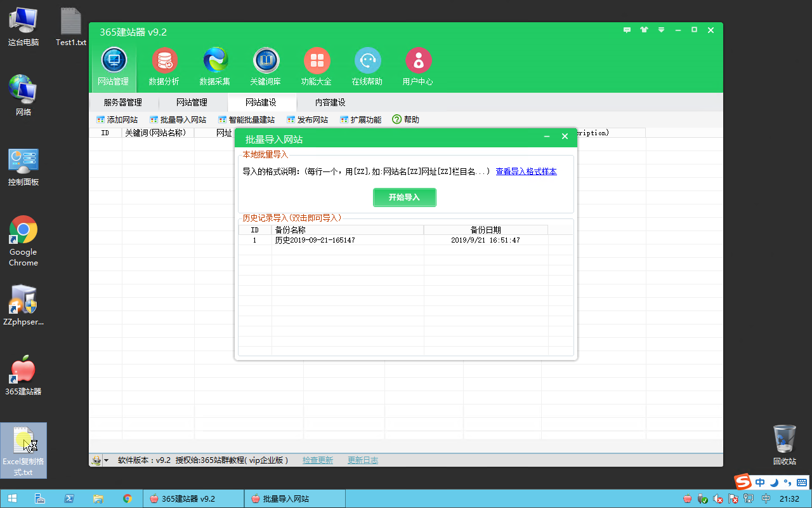Toggle Sogou punctuation mode icon
This screenshot has height=508, width=812.
[787, 482]
